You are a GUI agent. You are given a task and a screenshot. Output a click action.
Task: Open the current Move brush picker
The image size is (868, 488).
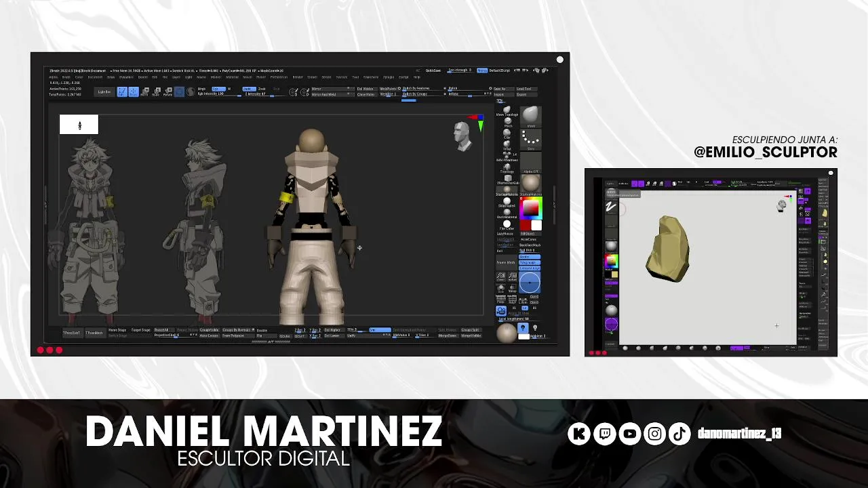point(531,117)
